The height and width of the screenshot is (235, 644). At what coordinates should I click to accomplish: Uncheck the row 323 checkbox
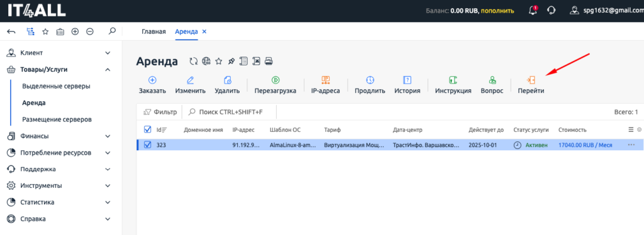coord(148,145)
